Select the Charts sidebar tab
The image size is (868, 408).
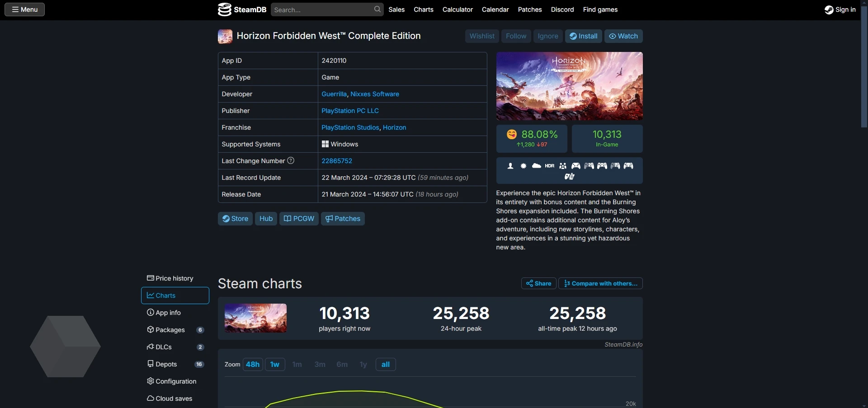(175, 295)
